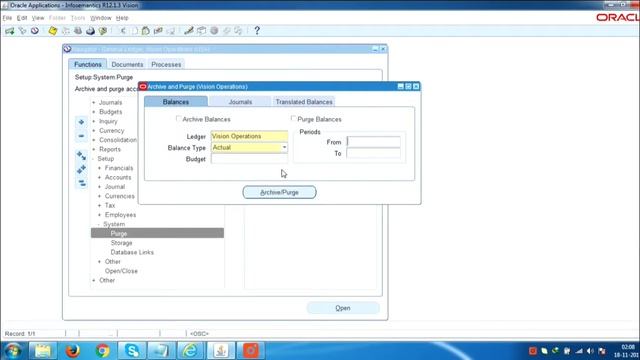The image size is (640, 360).
Task: Click the Periods From field
Action: pyautogui.click(x=373, y=142)
